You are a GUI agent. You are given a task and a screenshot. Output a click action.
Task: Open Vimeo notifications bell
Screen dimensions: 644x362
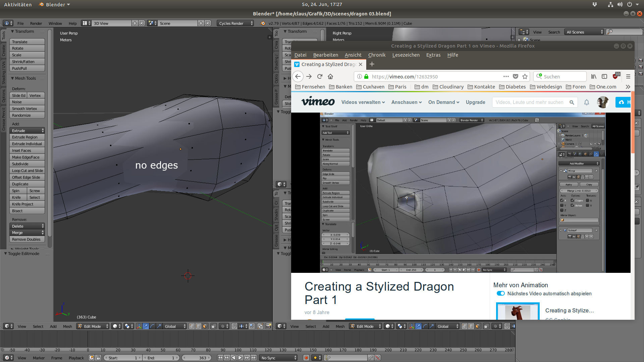coord(587,102)
